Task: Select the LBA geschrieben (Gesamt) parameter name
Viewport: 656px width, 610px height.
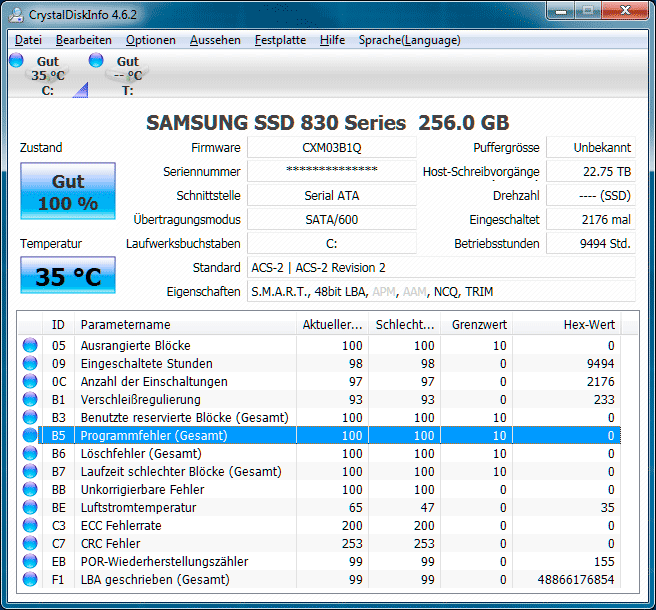Action: 155,579
